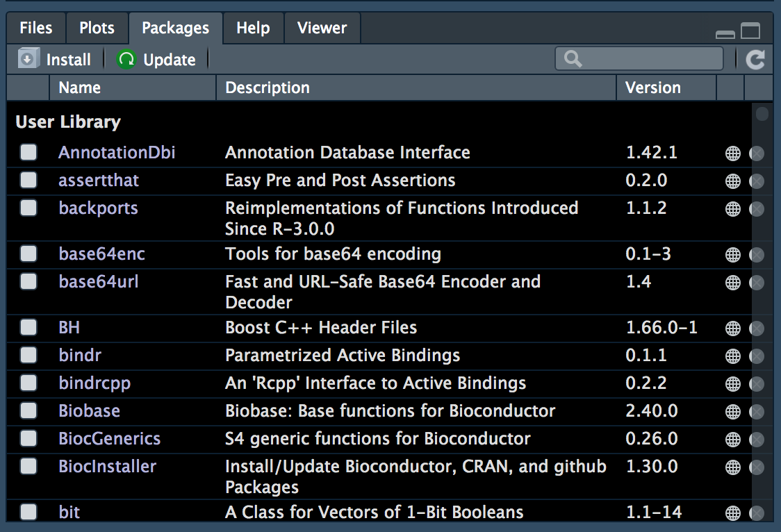
Task: Sort packages by the Name column header
Action: pos(79,88)
